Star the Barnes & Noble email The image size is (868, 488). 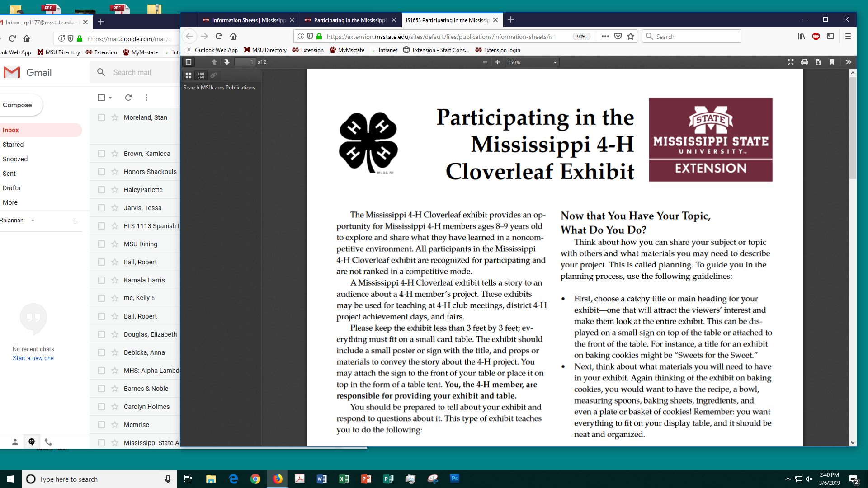point(115,389)
